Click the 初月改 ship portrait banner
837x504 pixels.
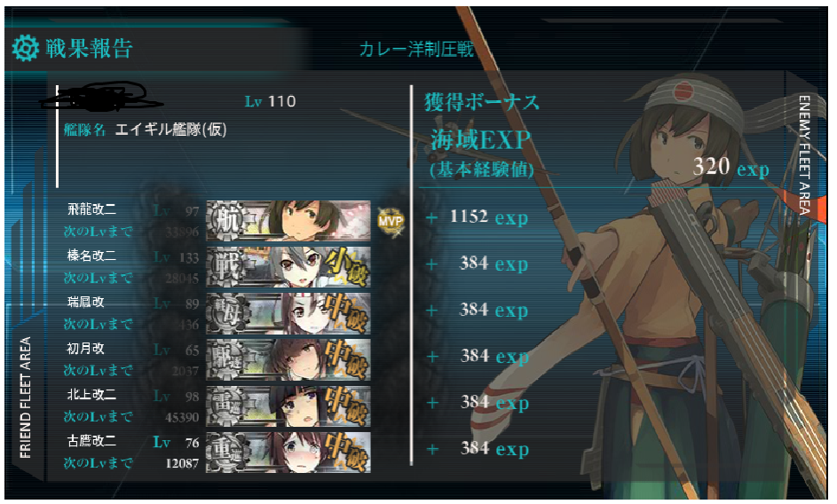(x=288, y=359)
